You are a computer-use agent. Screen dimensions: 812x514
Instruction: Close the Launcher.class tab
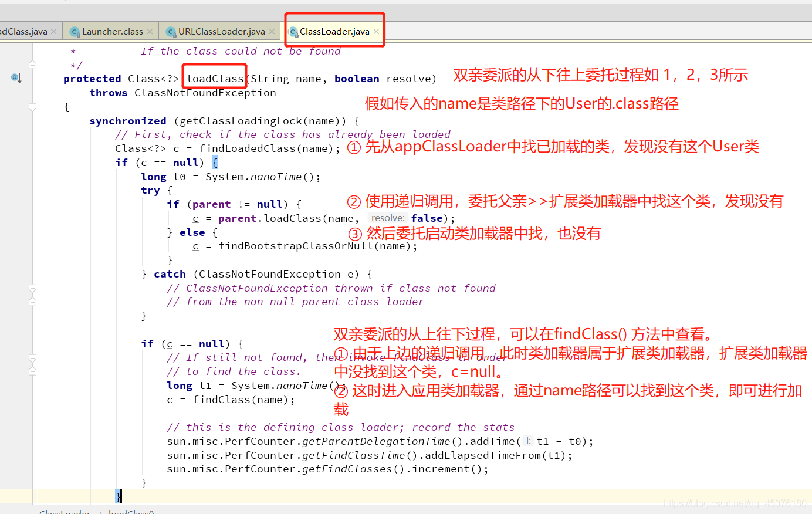coord(150,32)
